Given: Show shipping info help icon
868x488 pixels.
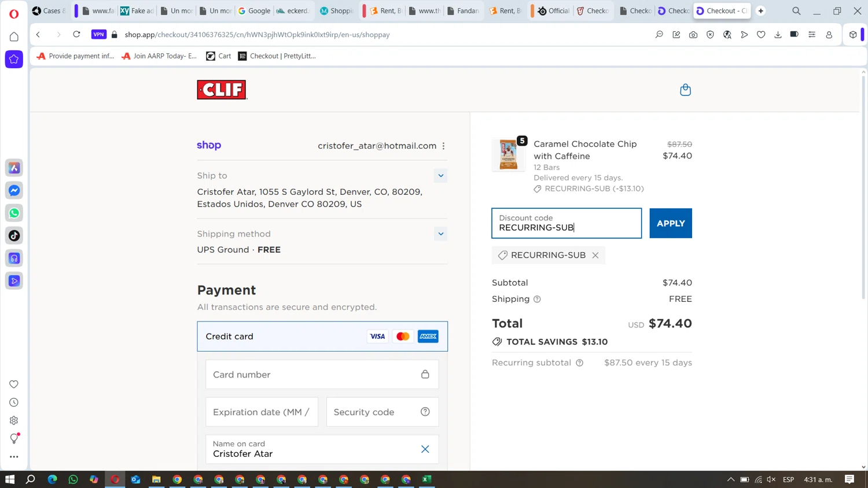Looking at the screenshot, I should tap(537, 300).
